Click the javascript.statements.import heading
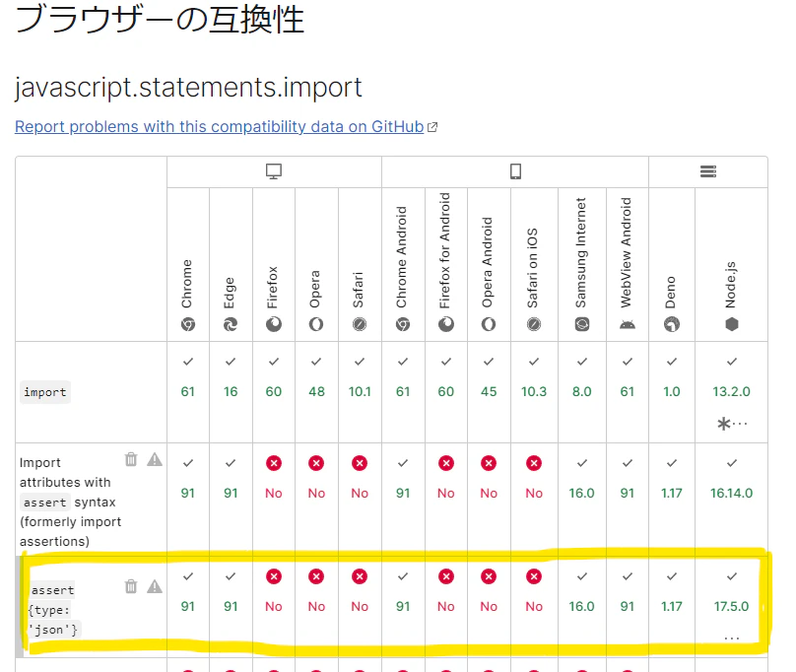 click(x=188, y=88)
